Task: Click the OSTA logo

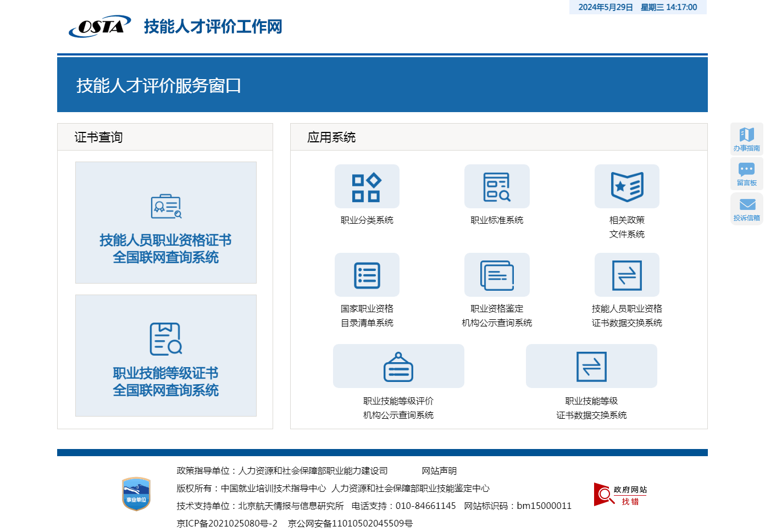Action: point(99,26)
